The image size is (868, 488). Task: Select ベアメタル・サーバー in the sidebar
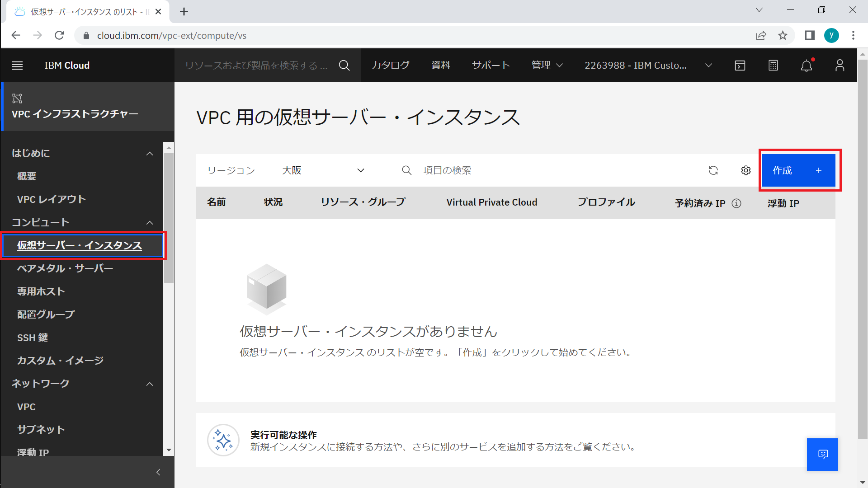tap(65, 268)
